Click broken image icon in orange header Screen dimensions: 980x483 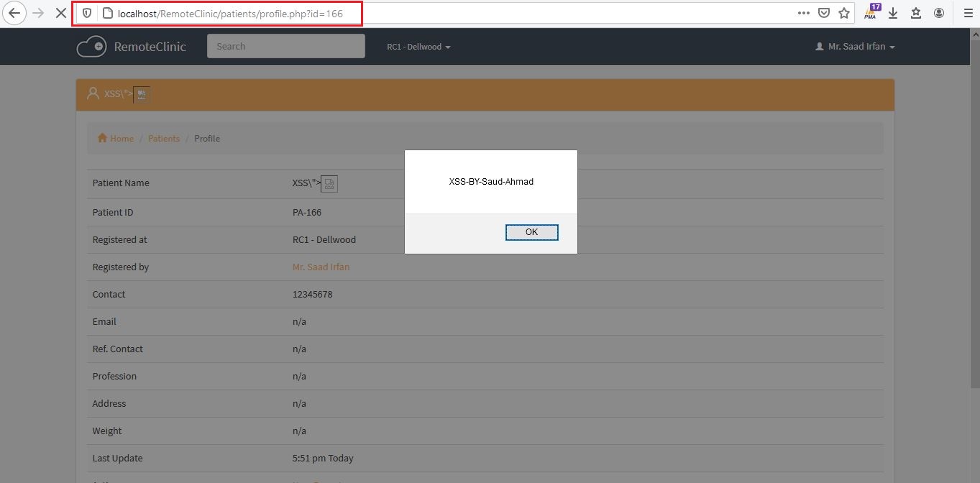click(x=142, y=94)
